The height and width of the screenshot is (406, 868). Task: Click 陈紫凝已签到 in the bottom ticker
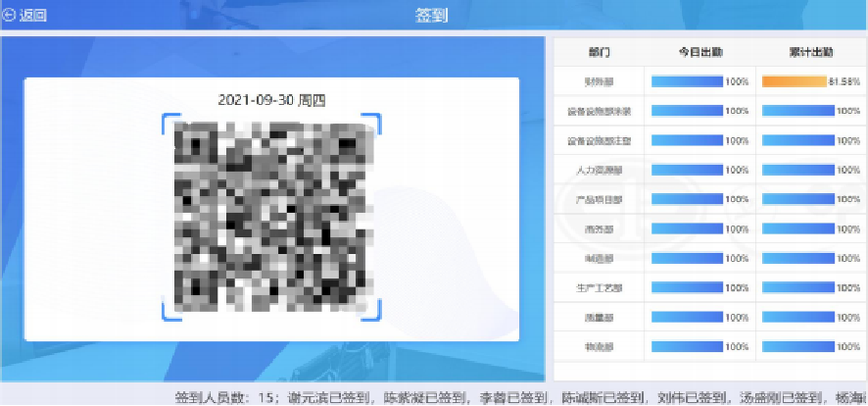point(423,396)
